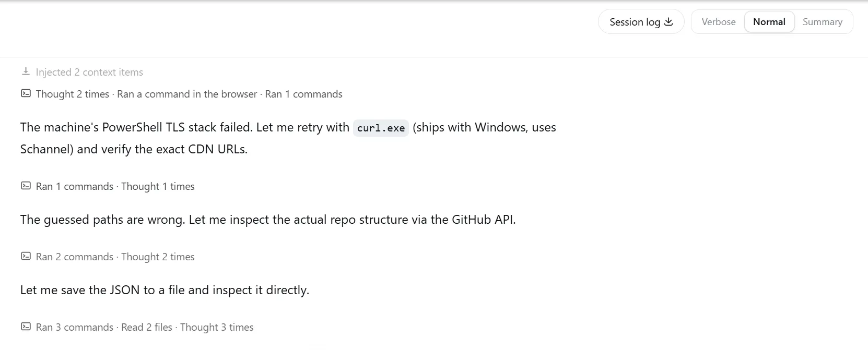Expand 'Ran 3 commands · Read 2 files' group

(x=137, y=327)
